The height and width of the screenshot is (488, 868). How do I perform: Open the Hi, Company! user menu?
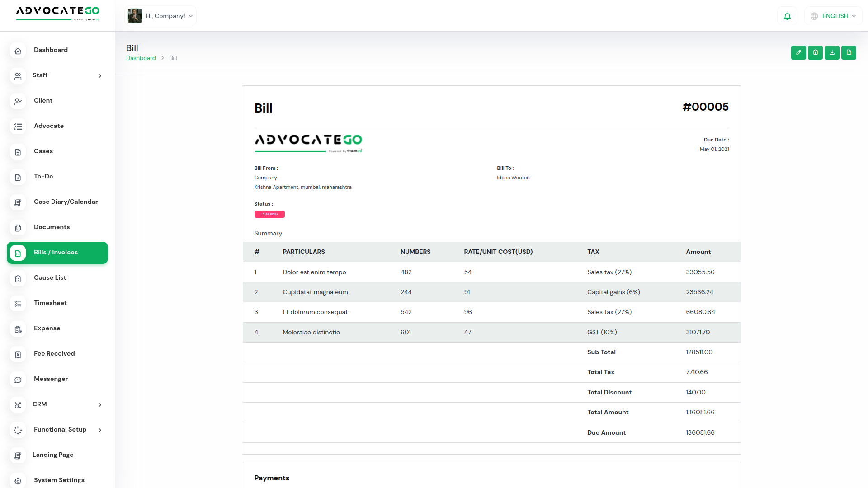tap(160, 16)
